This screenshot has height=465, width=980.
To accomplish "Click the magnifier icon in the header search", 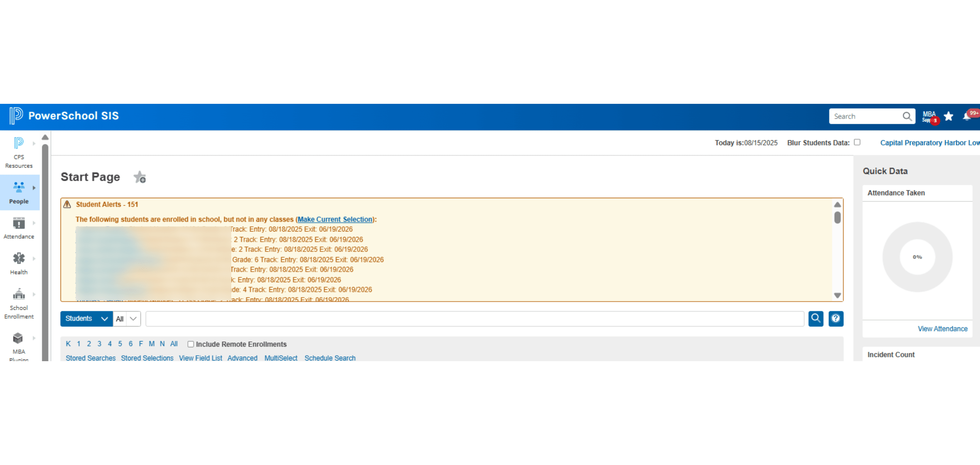I will pyautogui.click(x=907, y=116).
